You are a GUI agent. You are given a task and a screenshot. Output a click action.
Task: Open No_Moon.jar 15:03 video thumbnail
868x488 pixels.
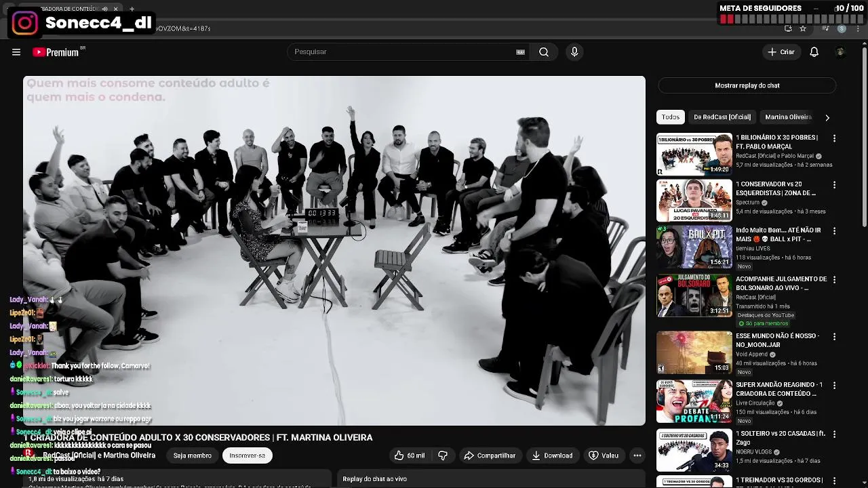694,352
